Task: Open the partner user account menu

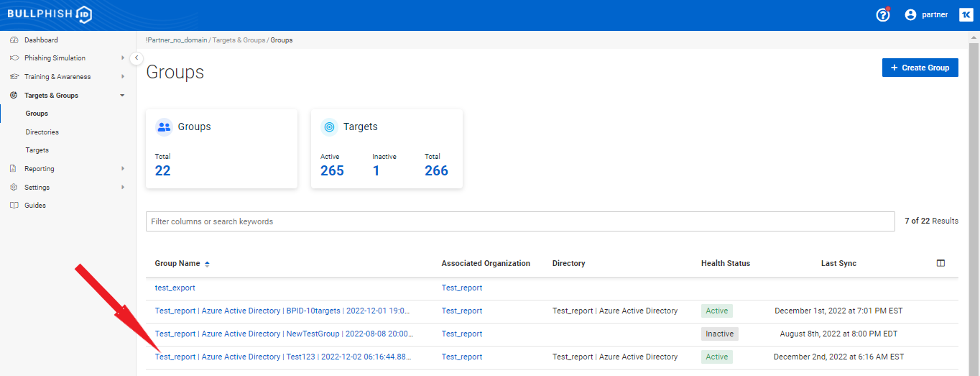Action: click(x=926, y=15)
